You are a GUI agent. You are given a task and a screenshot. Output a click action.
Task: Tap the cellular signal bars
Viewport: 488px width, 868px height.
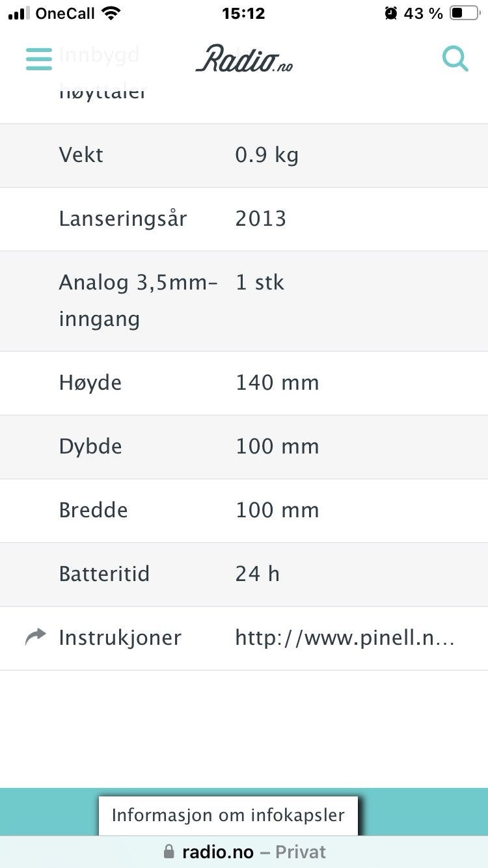click(20, 12)
